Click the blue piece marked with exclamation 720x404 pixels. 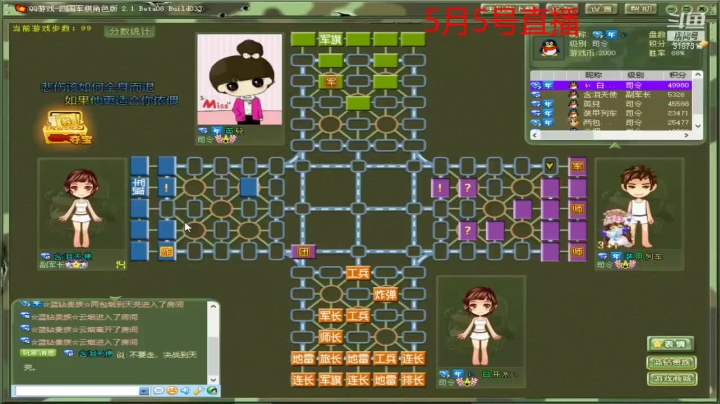166,188
